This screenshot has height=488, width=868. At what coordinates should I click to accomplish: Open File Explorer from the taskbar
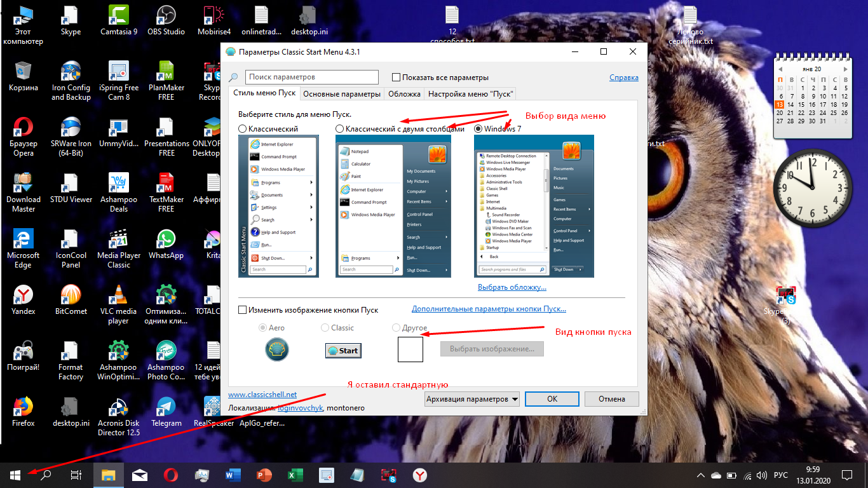click(109, 475)
